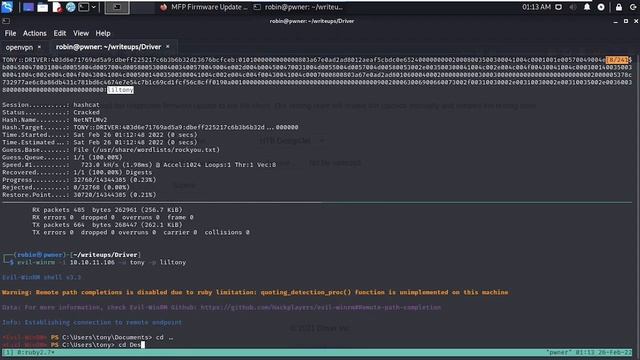Click the C:\Users\tony\Documents> cd .. line
Viewport: 640px width, 360px height.
point(88,337)
